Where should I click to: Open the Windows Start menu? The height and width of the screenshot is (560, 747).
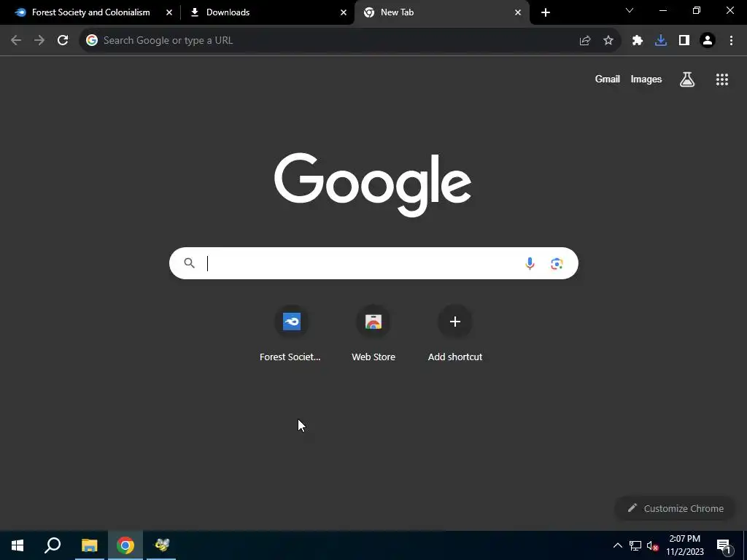coord(18,545)
